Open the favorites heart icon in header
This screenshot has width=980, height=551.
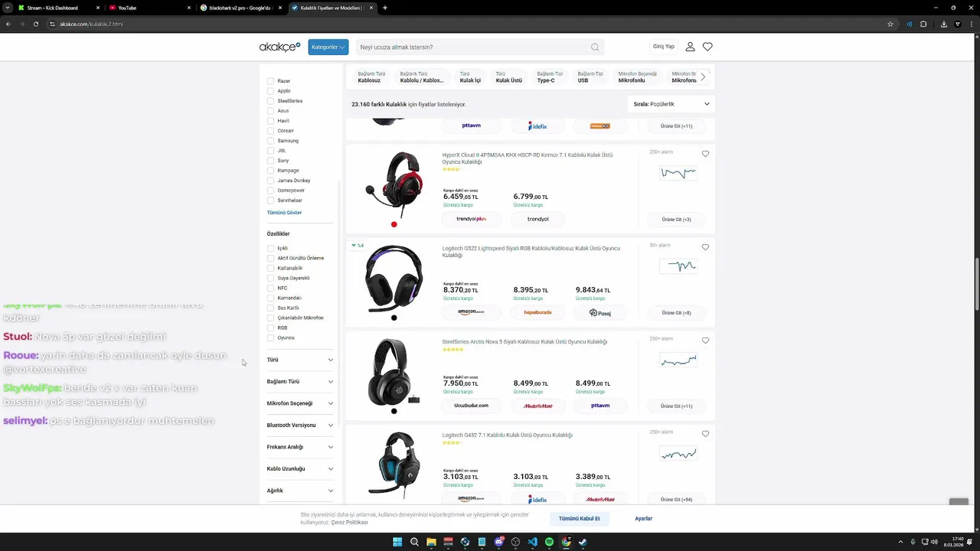707,47
